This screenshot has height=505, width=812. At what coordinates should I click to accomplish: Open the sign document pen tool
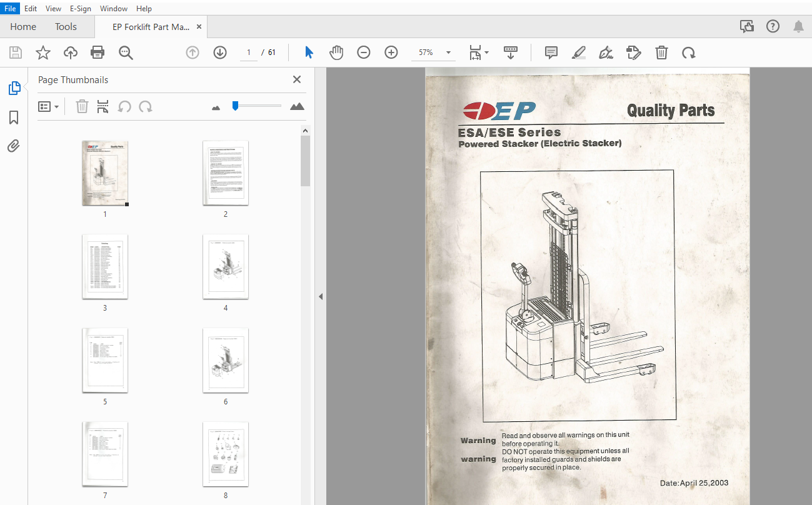pos(606,52)
